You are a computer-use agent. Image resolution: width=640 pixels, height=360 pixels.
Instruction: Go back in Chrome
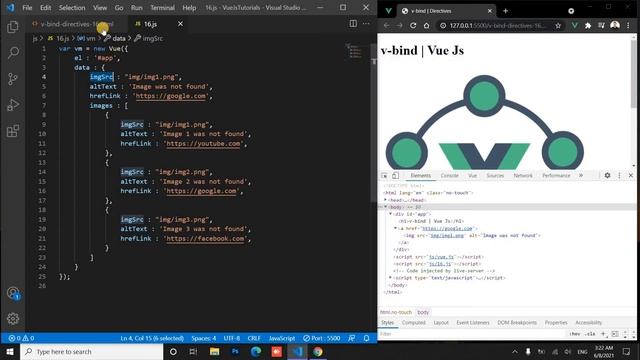pos(386,25)
